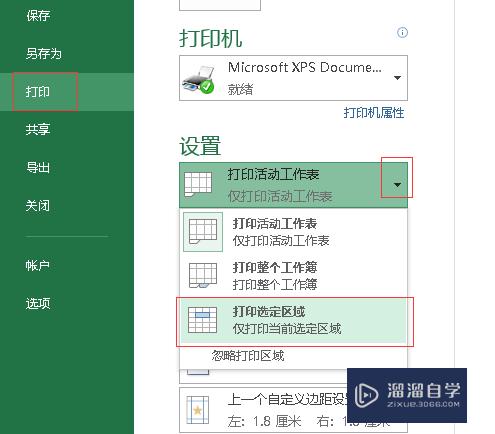Open Options (选项) in sidebar
The height and width of the screenshot is (434, 495).
coord(38,304)
